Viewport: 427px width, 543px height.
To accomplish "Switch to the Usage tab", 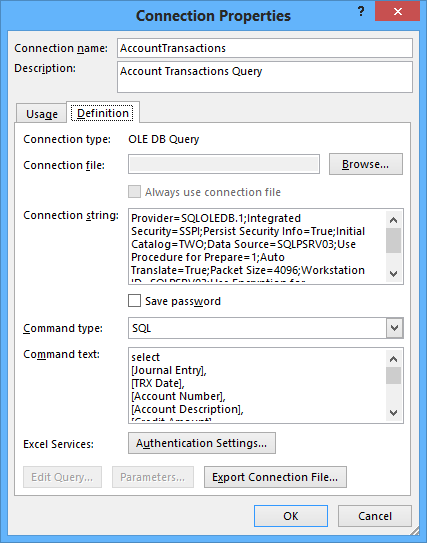I will point(42,114).
